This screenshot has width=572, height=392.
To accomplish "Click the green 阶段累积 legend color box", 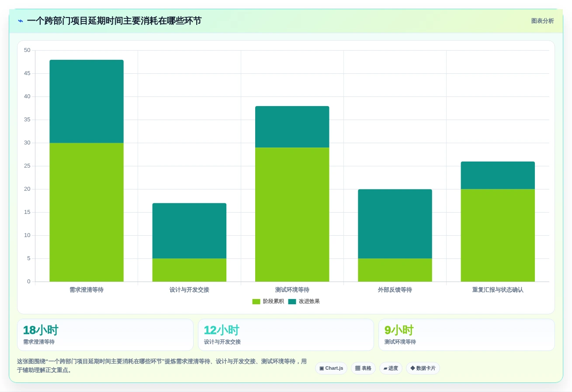I will point(256,302).
